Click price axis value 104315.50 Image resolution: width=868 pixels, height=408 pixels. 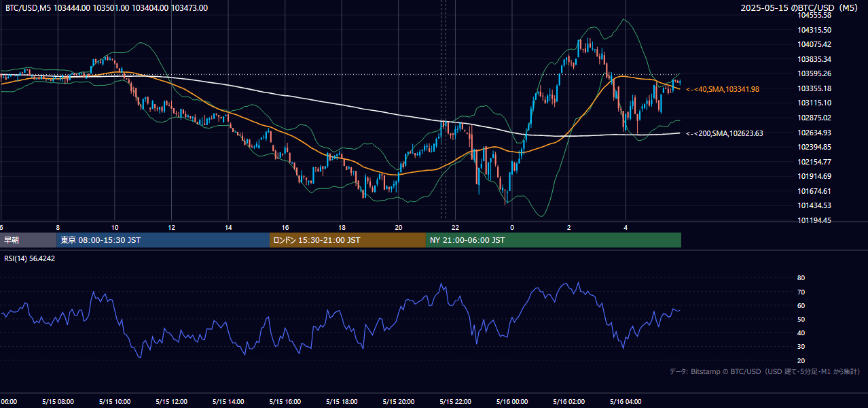tap(814, 30)
